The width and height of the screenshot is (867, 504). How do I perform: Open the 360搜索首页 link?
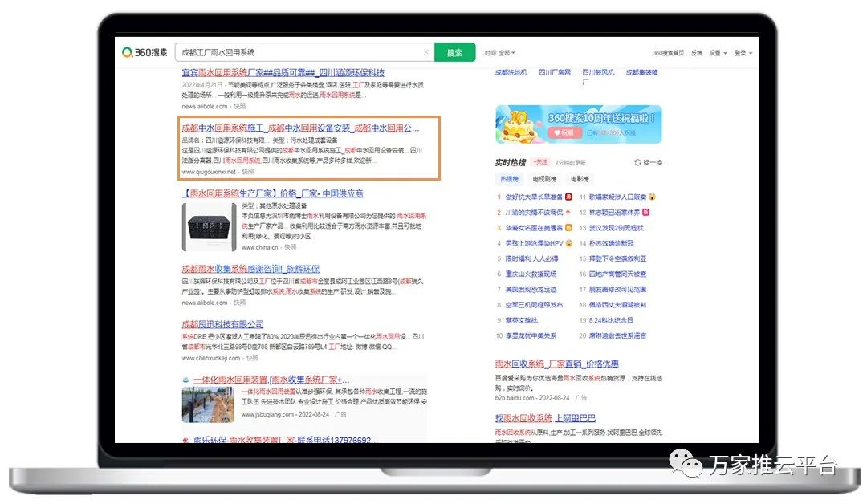tap(668, 53)
